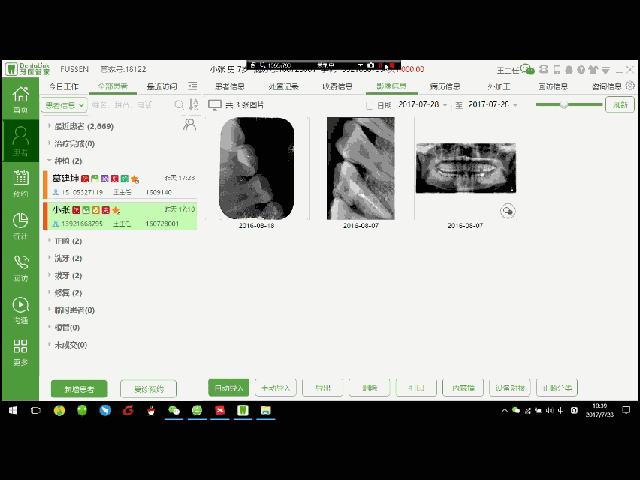Click the telephone icon in the title bar
The image size is (640, 480).
point(544,69)
